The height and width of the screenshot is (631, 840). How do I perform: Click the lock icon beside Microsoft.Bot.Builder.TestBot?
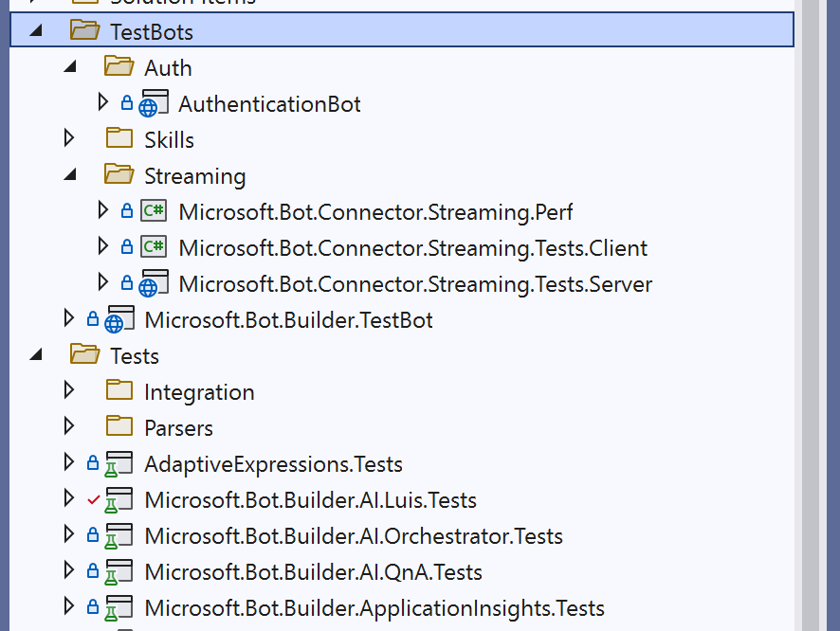pos(91,319)
